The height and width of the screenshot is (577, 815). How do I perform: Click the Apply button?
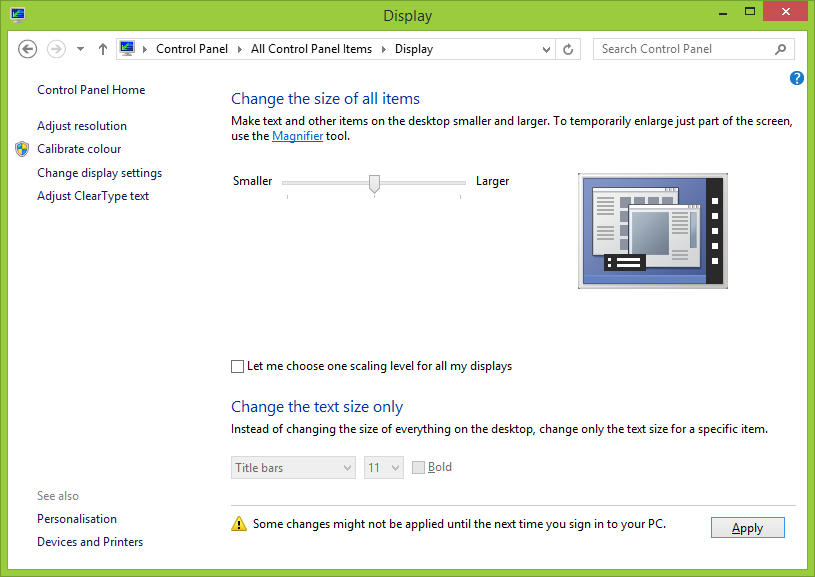[747, 527]
